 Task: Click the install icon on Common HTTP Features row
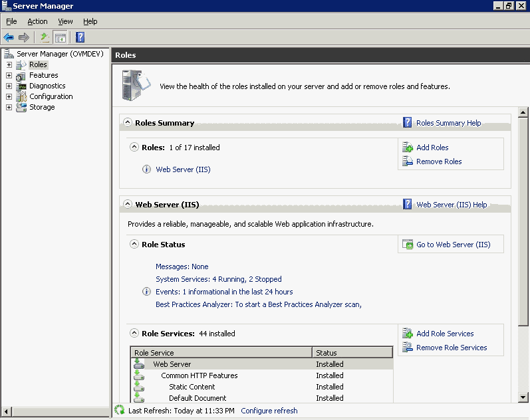139,375
